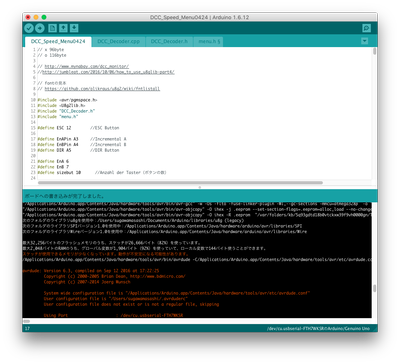This screenshot has width=400, height=364.
Task: Switch to the DCC_Speed_Menu0424 tab
Action: pyautogui.click(x=58, y=41)
